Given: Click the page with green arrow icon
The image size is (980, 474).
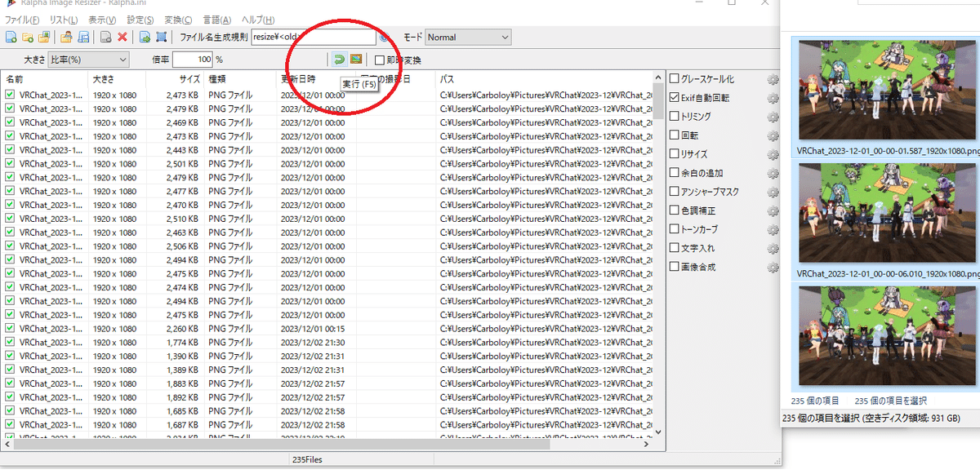Looking at the screenshot, I should (x=145, y=37).
